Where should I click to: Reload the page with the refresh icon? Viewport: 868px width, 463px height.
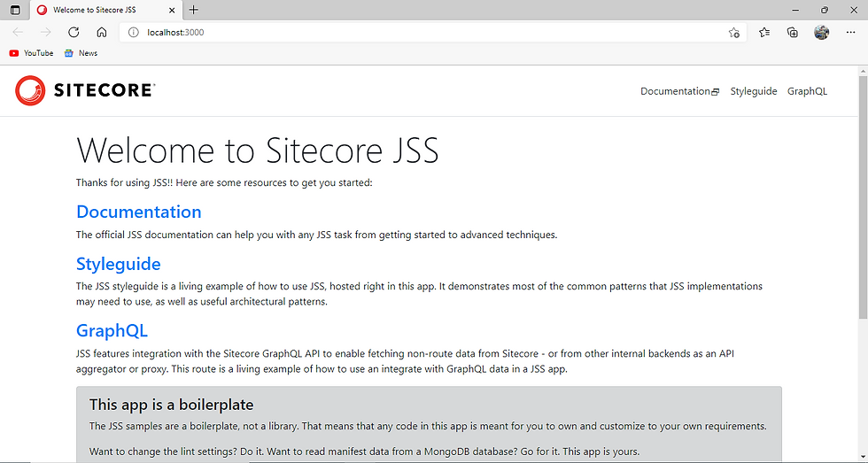click(74, 32)
